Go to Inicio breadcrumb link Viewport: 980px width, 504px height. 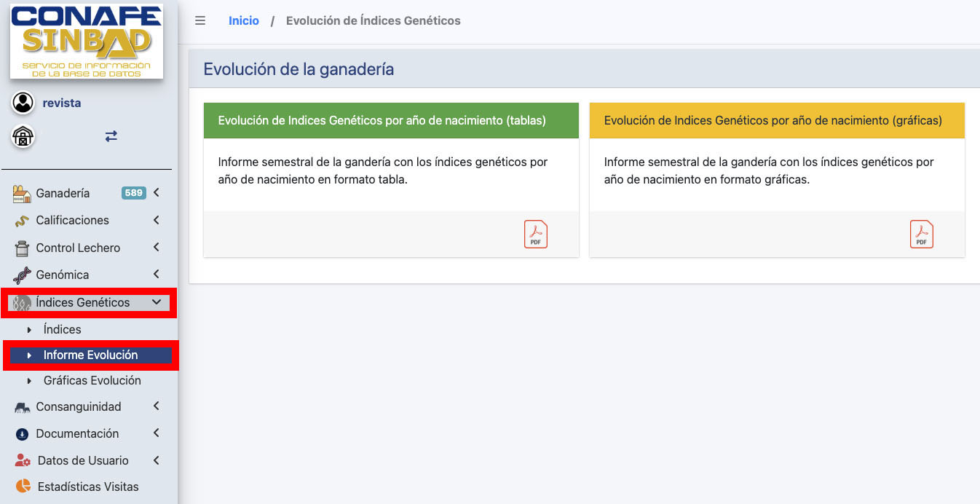click(243, 21)
